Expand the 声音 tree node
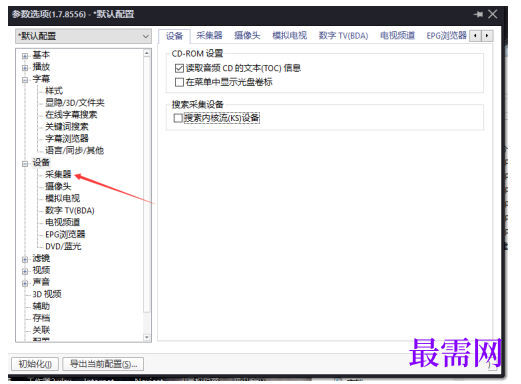521x384 pixels. tap(25, 283)
